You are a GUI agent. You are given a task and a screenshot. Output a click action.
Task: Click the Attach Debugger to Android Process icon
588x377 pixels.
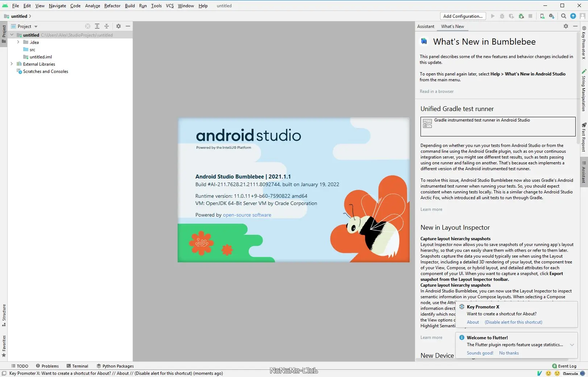pyautogui.click(x=521, y=16)
